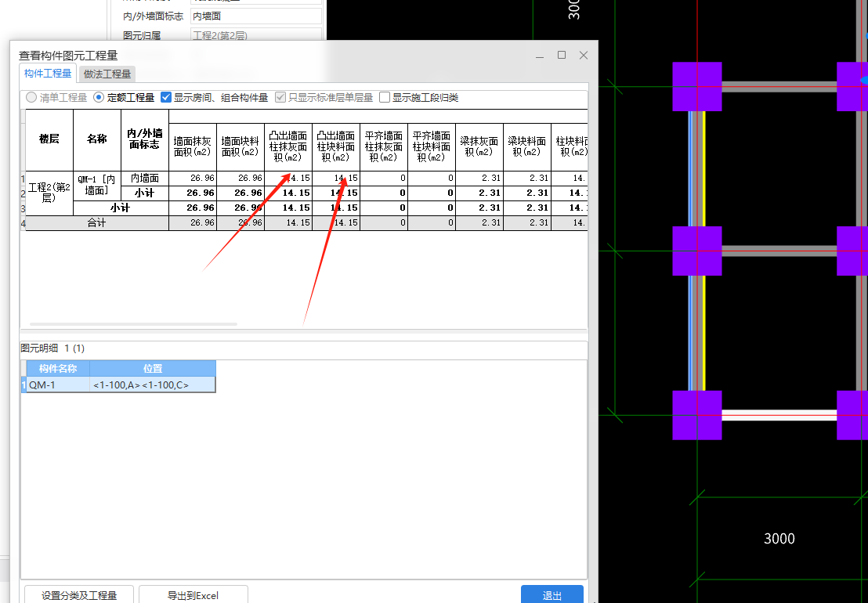Select the 3000 dimension label in drawing

pyautogui.click(x=779, y=539)
